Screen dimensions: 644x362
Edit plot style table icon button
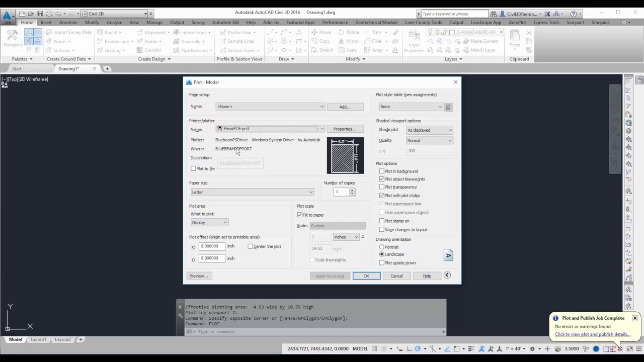pos(448,107)
